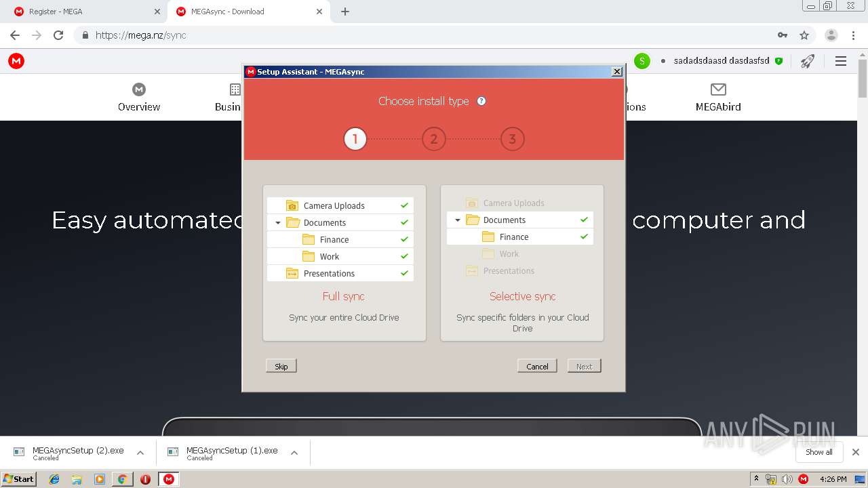The image size is (868, 488).
Task: Click Show all downloads button
Action: coord(819,452)
